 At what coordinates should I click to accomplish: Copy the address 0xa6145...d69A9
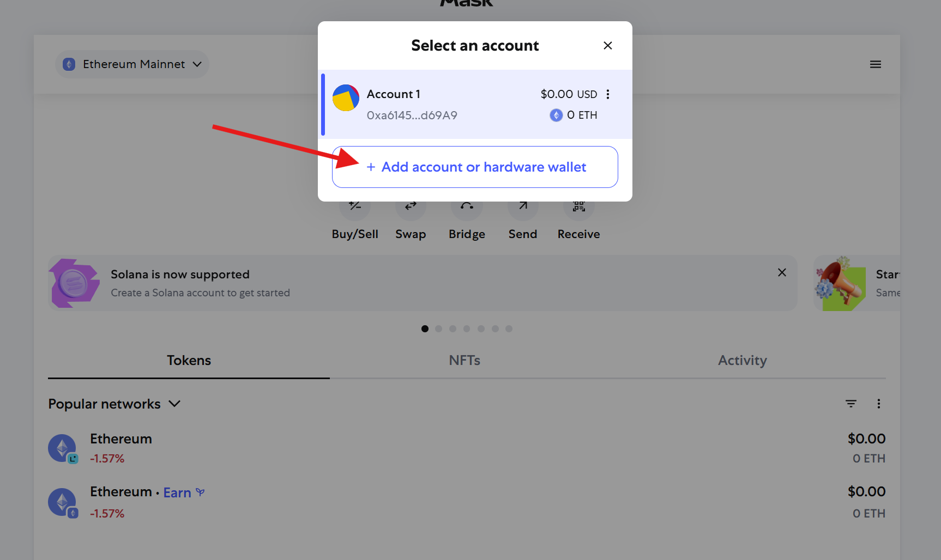[x=412, y=115]
